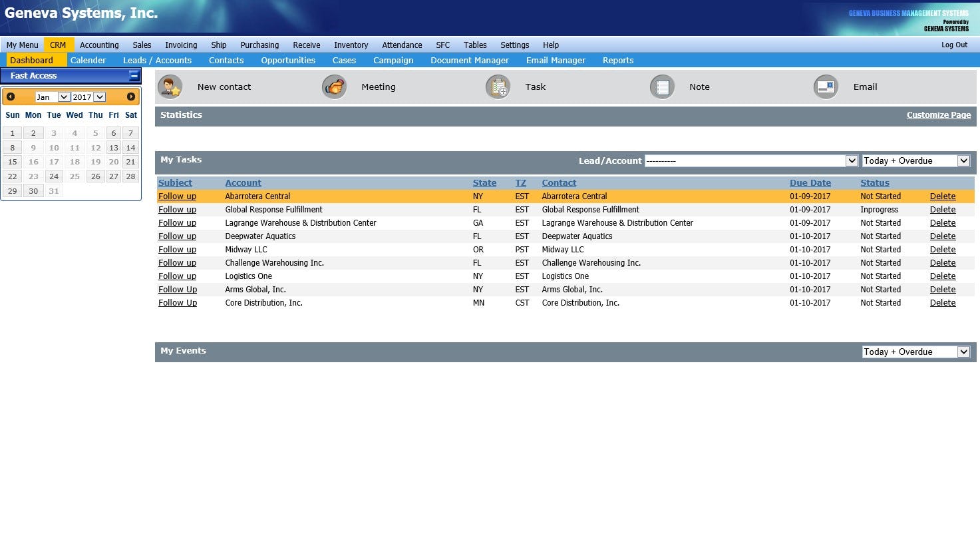Open the Midway LLC Follow up task
The width and height of the screenshot is (980, 534).
[x=177, y=249]
